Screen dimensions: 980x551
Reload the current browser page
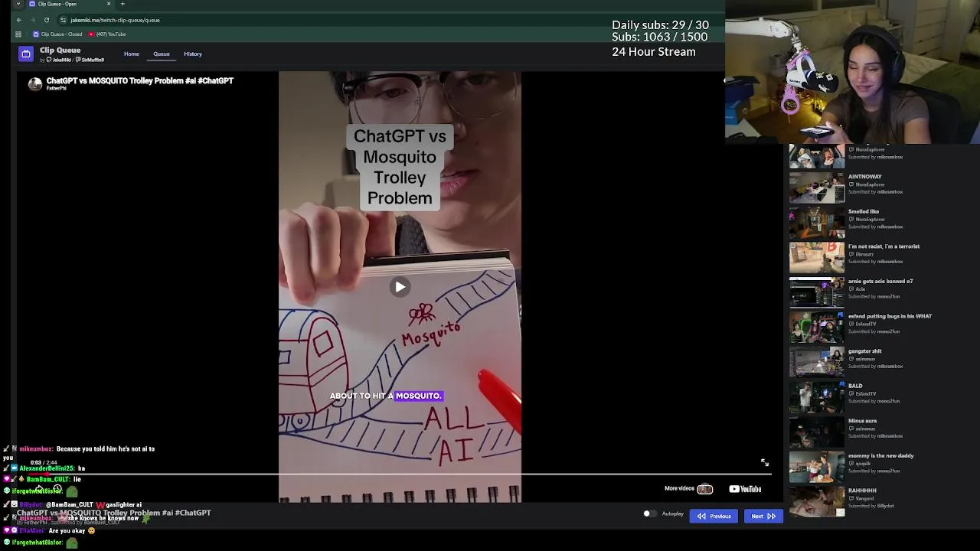pyautogui.click(x=47, y=20)
